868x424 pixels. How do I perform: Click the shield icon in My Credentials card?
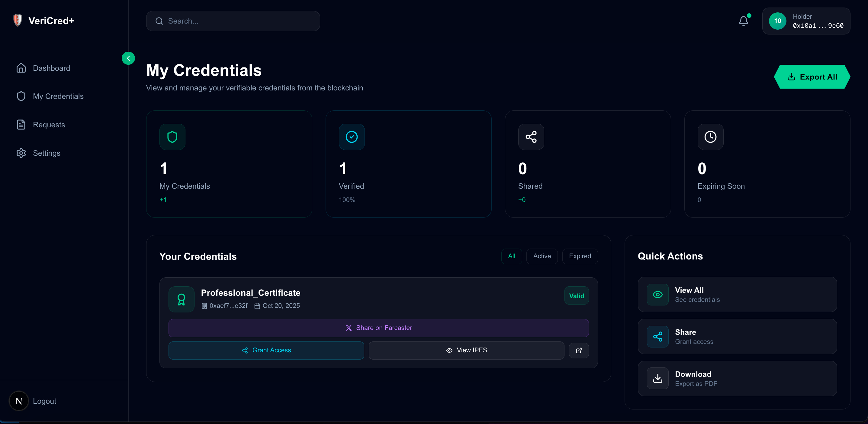pyautogui.click(x=172, y=137)
